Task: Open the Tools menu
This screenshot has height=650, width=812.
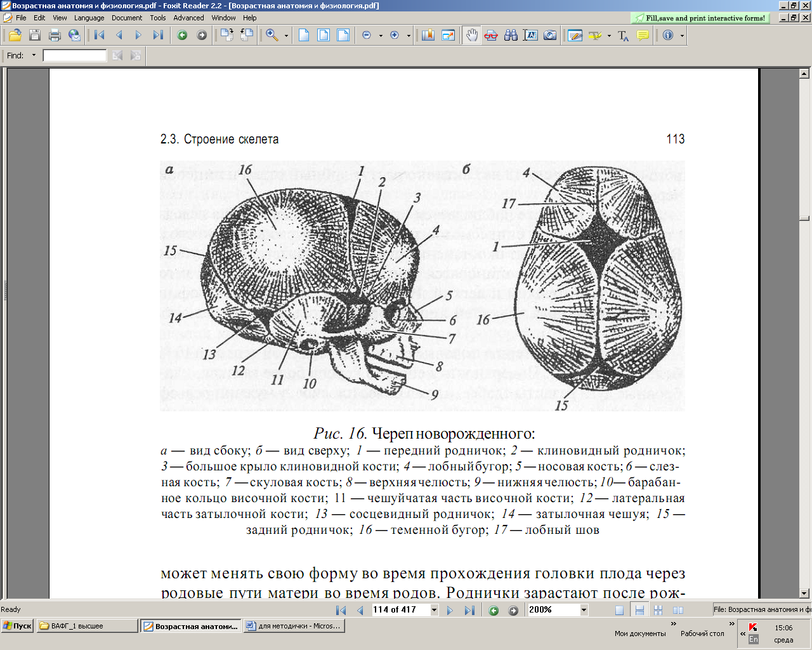Action: coord(158,18)
